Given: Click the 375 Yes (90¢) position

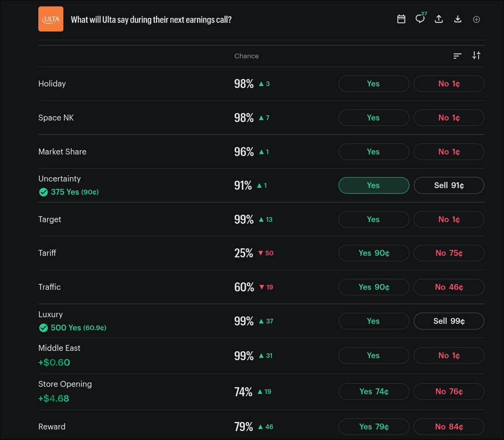Looking at the screenshot, I should [x=75, y=192].
